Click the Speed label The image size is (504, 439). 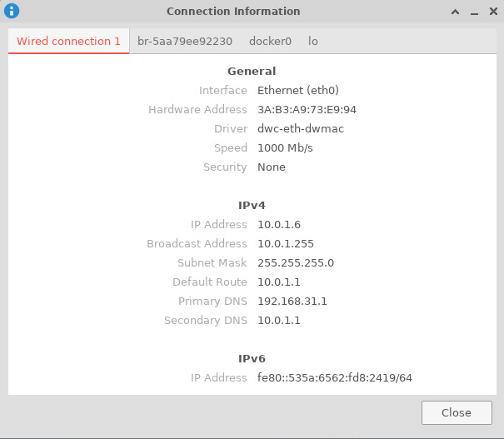click(231, 147)
